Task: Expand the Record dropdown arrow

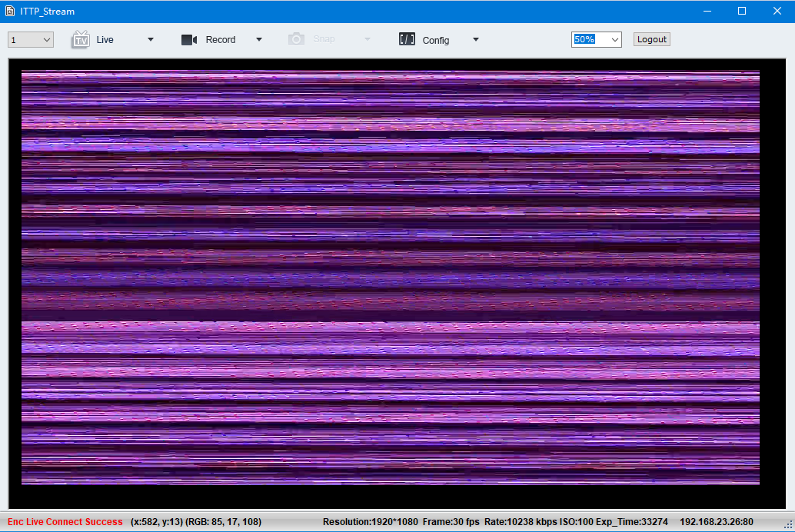Action: coord(259,40)
